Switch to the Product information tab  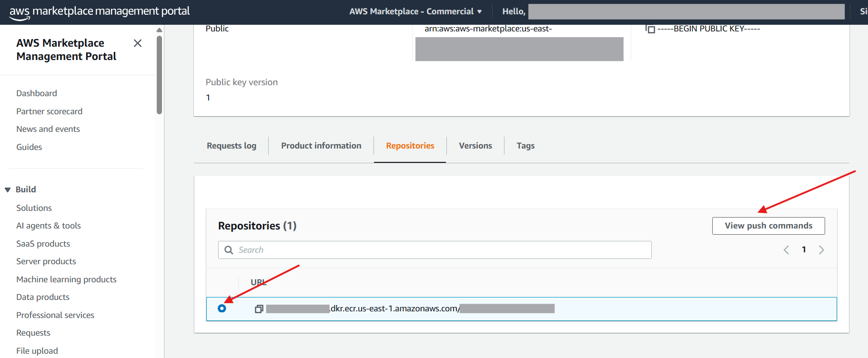[x=321, y=146]
